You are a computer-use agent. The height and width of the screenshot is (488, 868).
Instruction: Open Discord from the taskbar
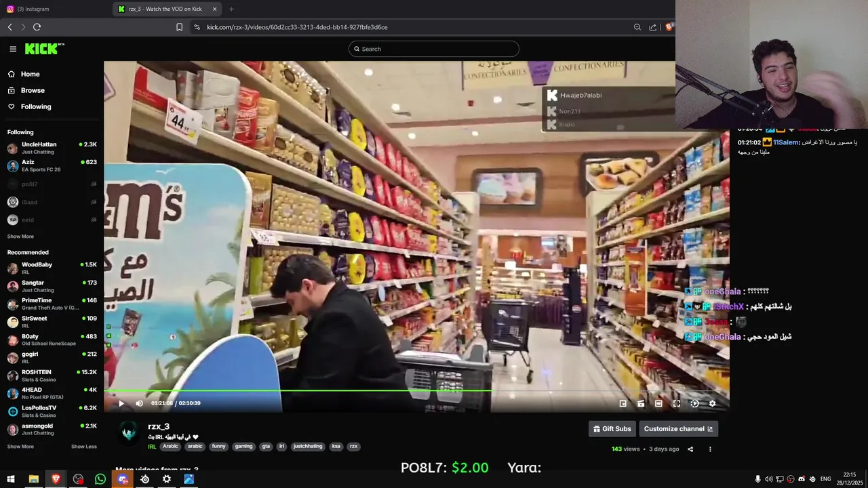point(123,479)
